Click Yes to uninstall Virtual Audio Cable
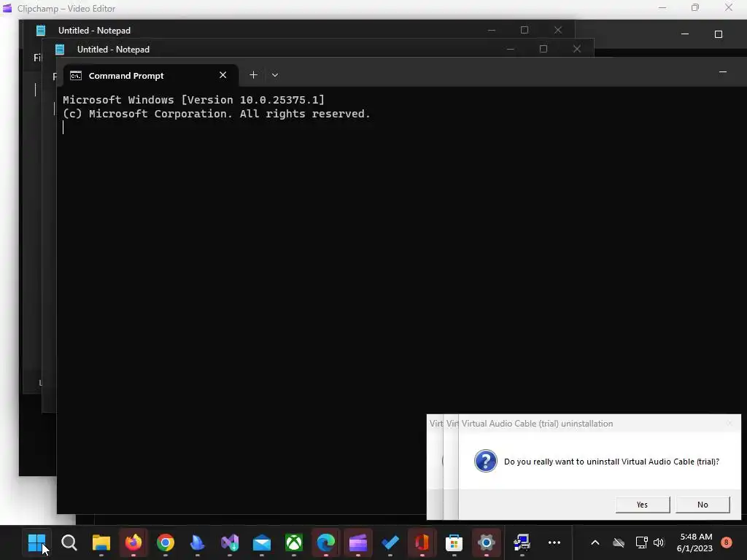The image size is (747, 560). pos(642,505)
